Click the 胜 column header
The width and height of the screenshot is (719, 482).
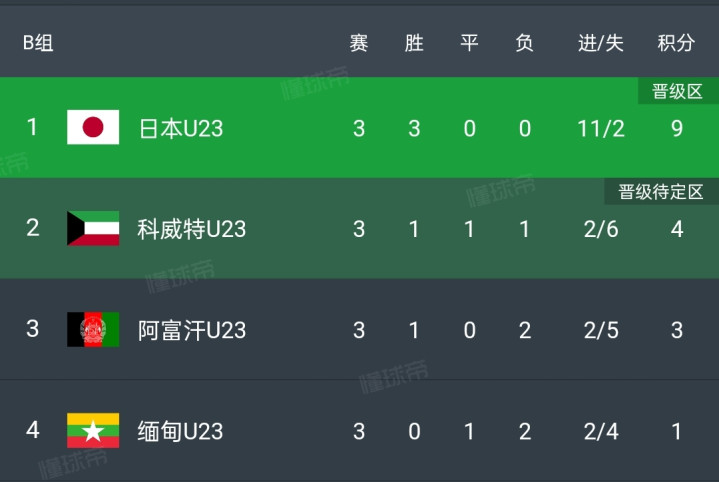coord(414,43)
